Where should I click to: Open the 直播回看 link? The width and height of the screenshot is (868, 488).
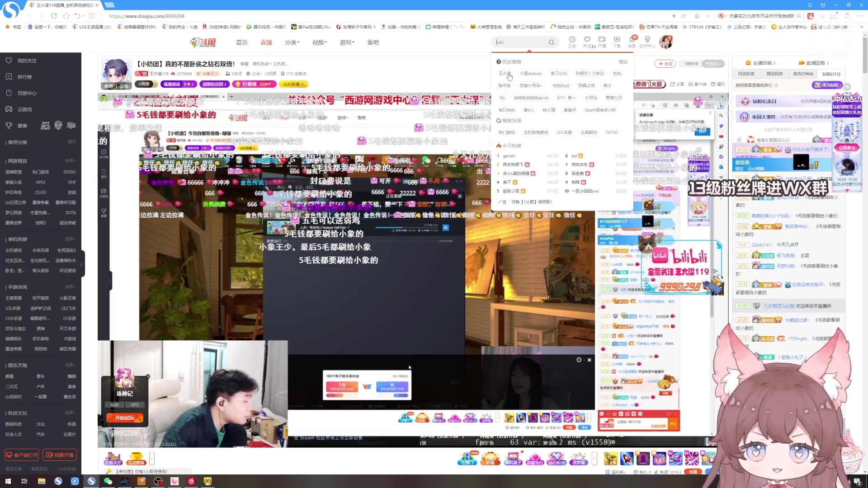pos(814,63)
